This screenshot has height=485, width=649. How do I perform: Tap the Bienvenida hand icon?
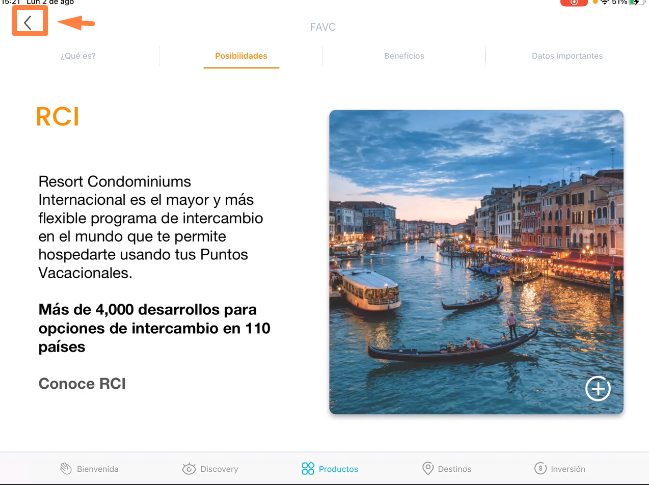(66, 468)
